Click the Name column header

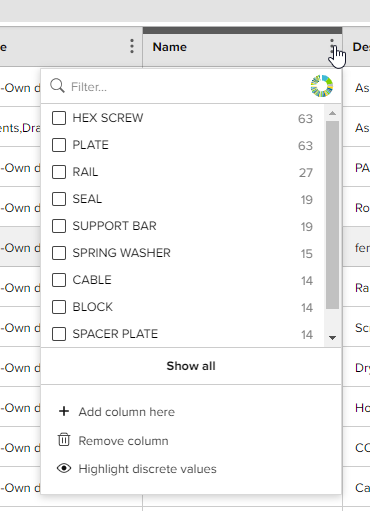pos(170,47)
